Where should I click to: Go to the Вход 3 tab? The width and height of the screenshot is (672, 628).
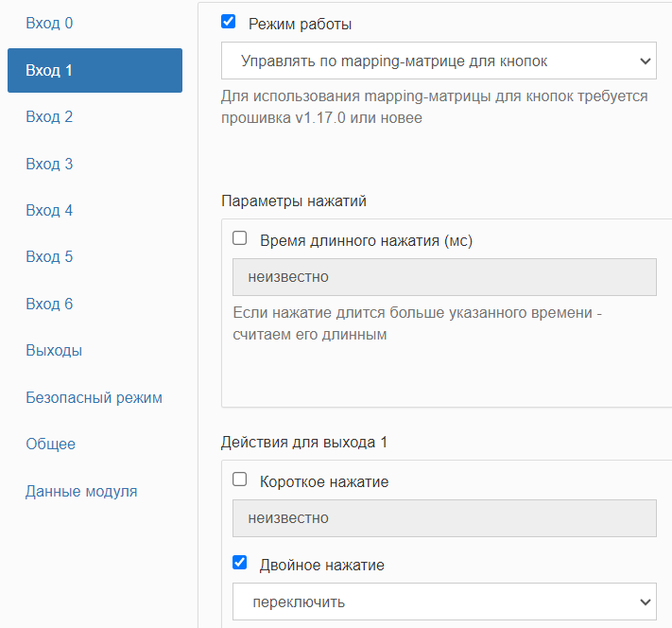49,164
